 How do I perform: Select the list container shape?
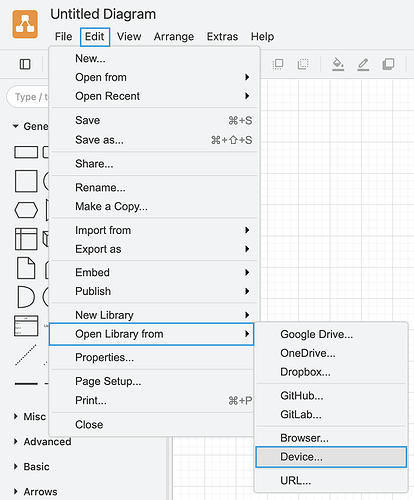pyautogui.click(x=26, y=325)
